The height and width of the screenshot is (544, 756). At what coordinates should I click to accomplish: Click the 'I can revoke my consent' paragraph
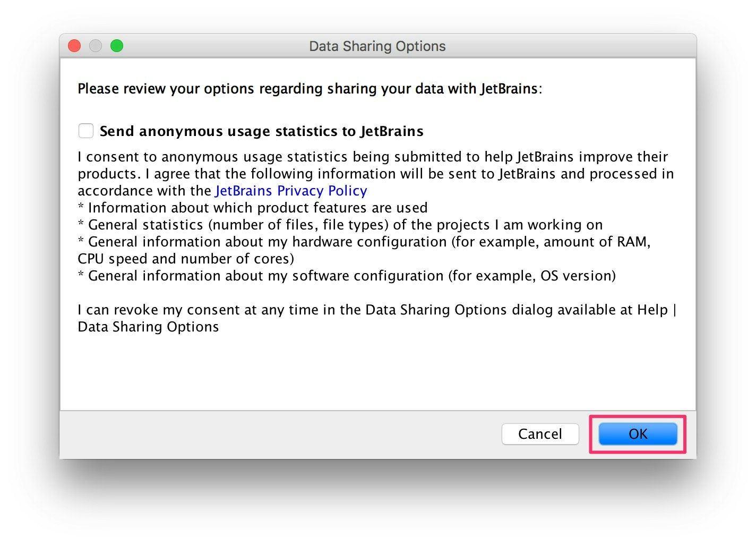377,318
